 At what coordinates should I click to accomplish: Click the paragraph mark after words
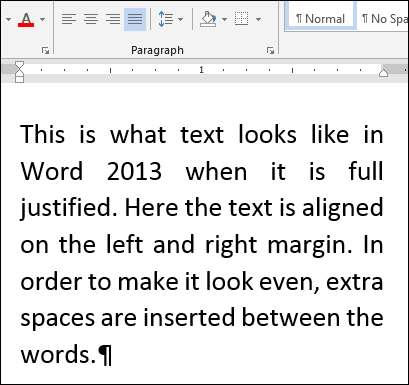105,355
